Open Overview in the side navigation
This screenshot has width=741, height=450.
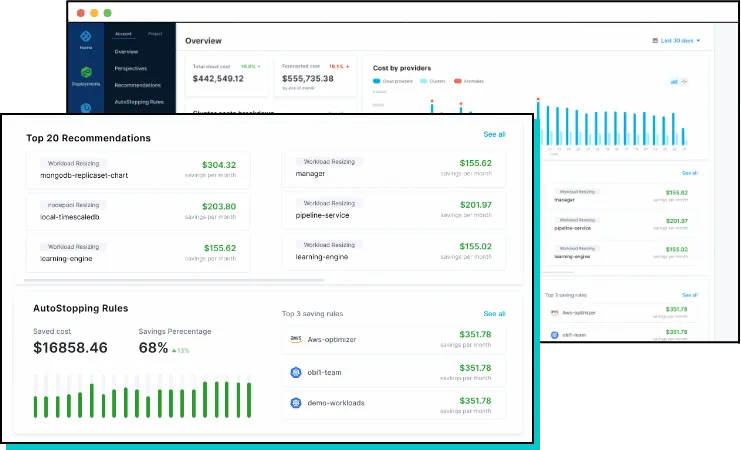pyautogui.click(x=126, y=52)
